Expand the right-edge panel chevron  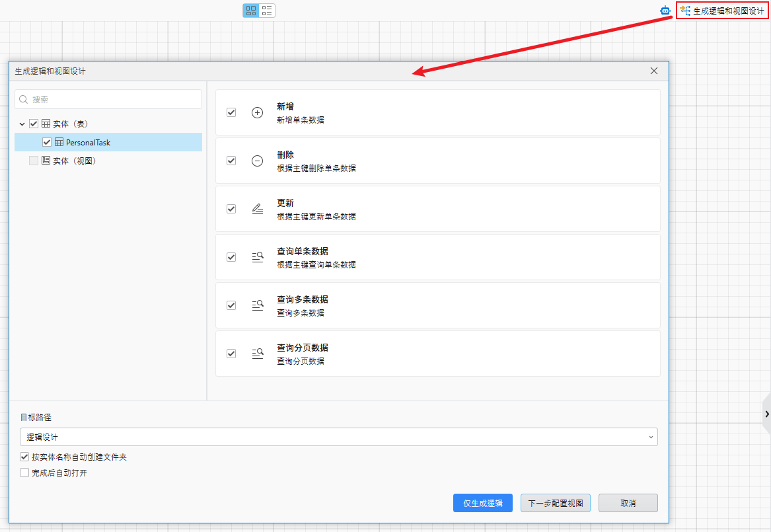coord(766,414)
